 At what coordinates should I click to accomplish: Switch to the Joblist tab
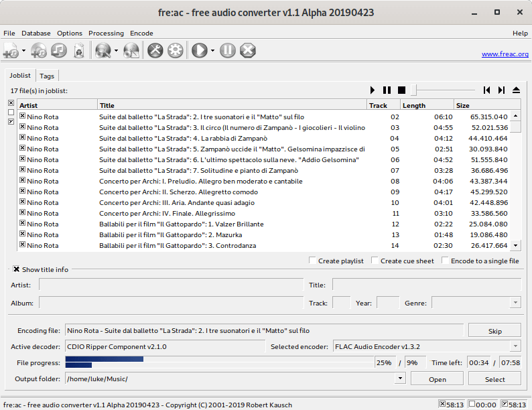pyautogui.click(x=20, y=75)
